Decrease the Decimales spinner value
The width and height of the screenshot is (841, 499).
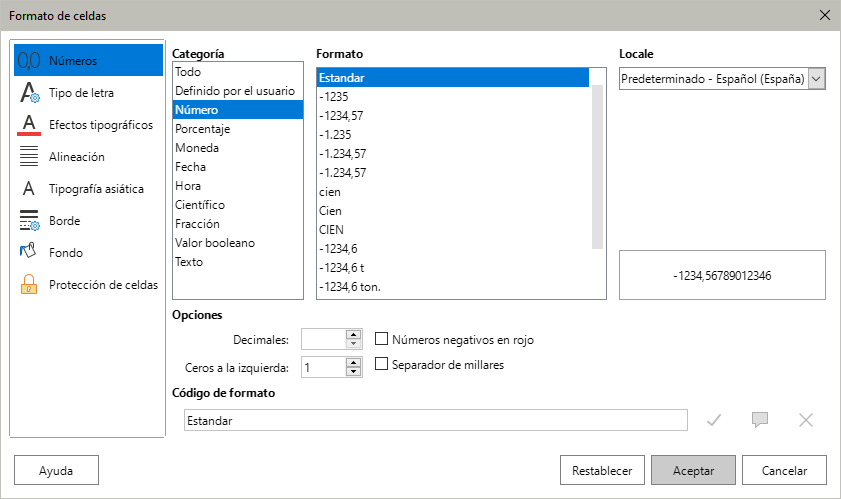click(353, 344)
